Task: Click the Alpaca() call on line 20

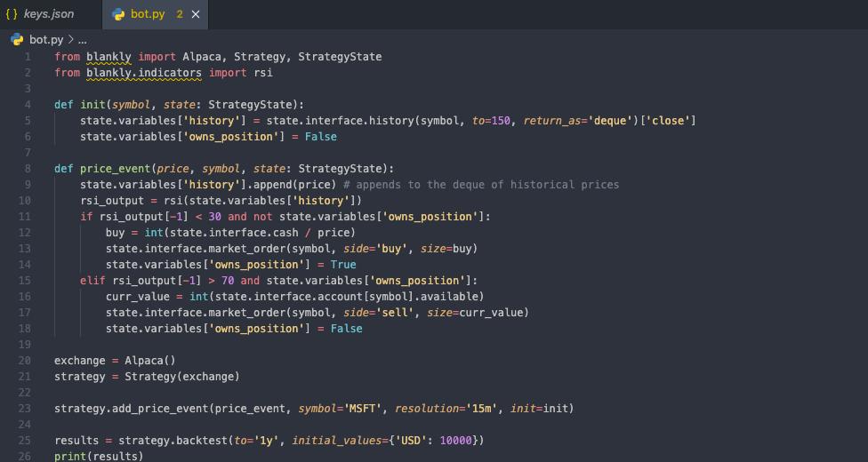Action: 149,361
